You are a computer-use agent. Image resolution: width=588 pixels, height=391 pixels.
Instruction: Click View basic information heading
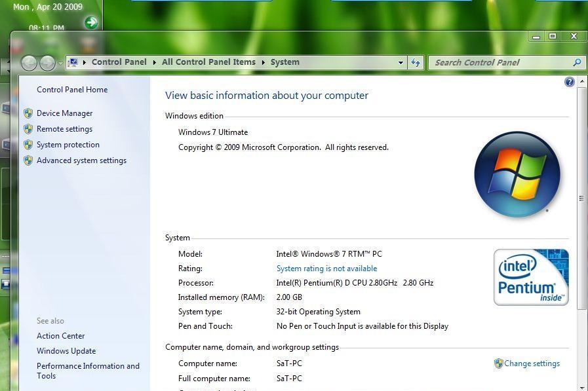[267, 96]
